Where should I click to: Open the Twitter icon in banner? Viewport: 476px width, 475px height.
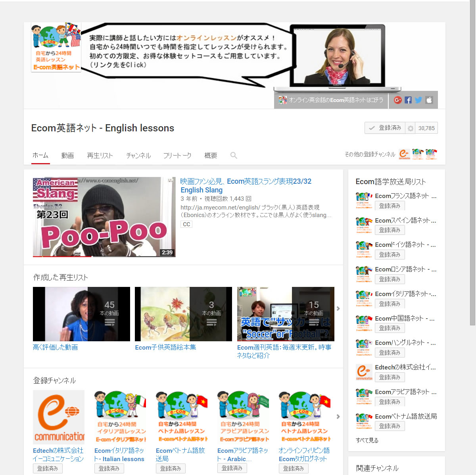click(418, 100)
